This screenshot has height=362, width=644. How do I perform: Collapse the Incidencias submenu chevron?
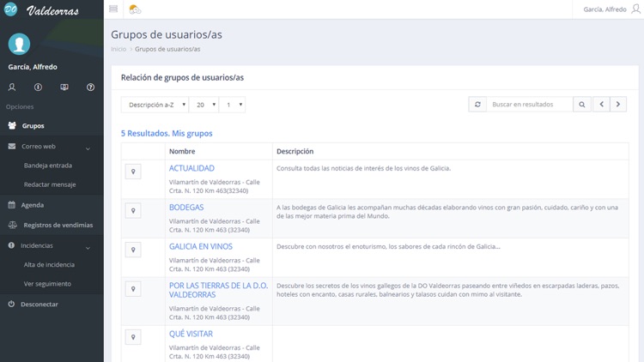(88, 248)
